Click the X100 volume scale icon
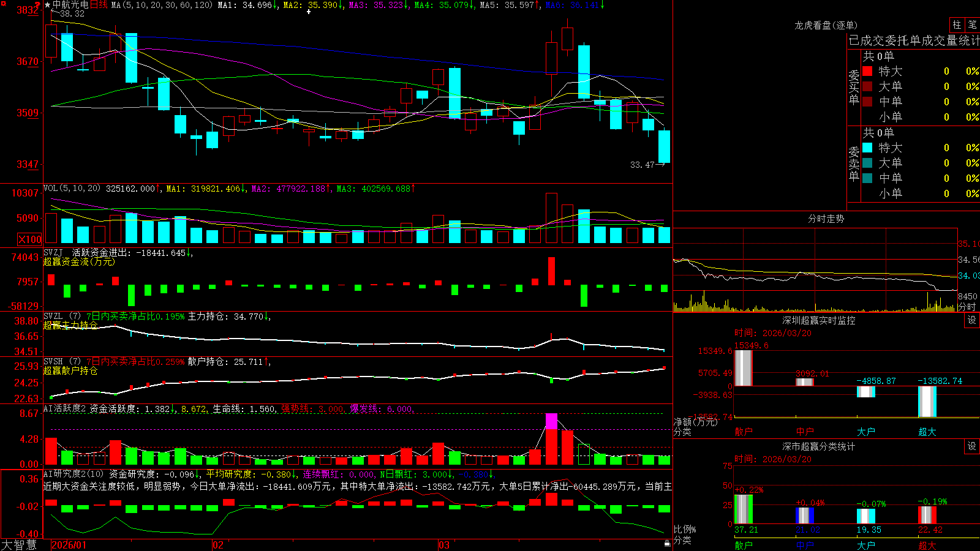The height and width of the screenshot is (551, 980). click(x=29, y=239)
